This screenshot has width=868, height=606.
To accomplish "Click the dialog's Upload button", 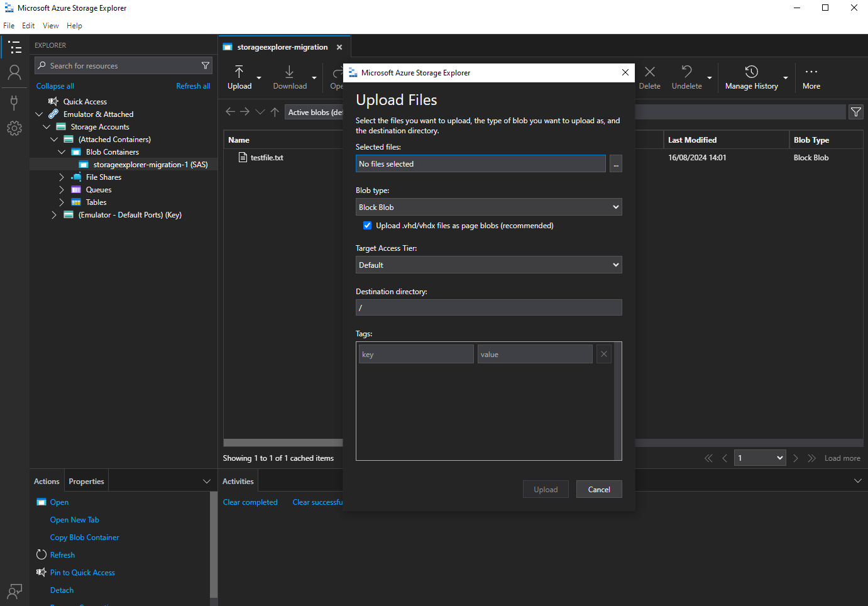I will pos(546,490).
